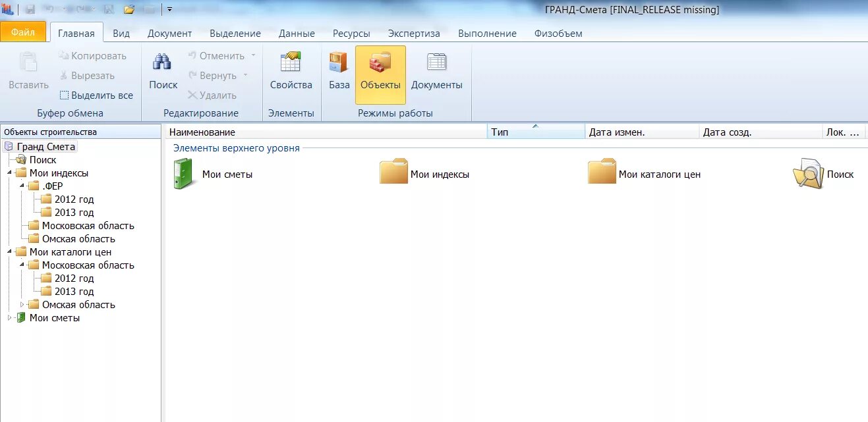Sort by the Тип column header
Viewport: 868px width, 422px height.
pos(536,132)
